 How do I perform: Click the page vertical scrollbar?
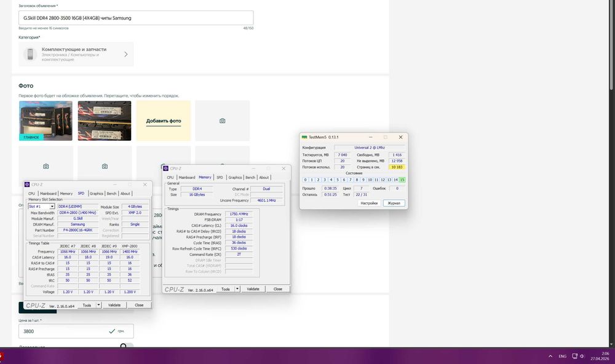pos(611,45)
